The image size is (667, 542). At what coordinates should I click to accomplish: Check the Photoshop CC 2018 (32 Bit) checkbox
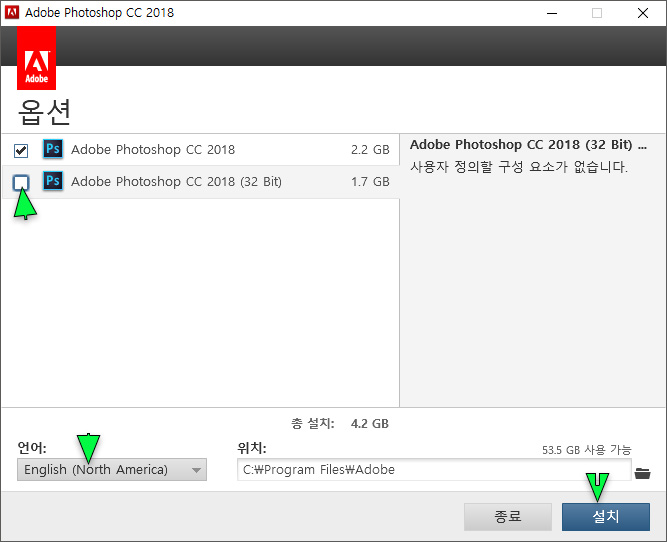point(21,183)
